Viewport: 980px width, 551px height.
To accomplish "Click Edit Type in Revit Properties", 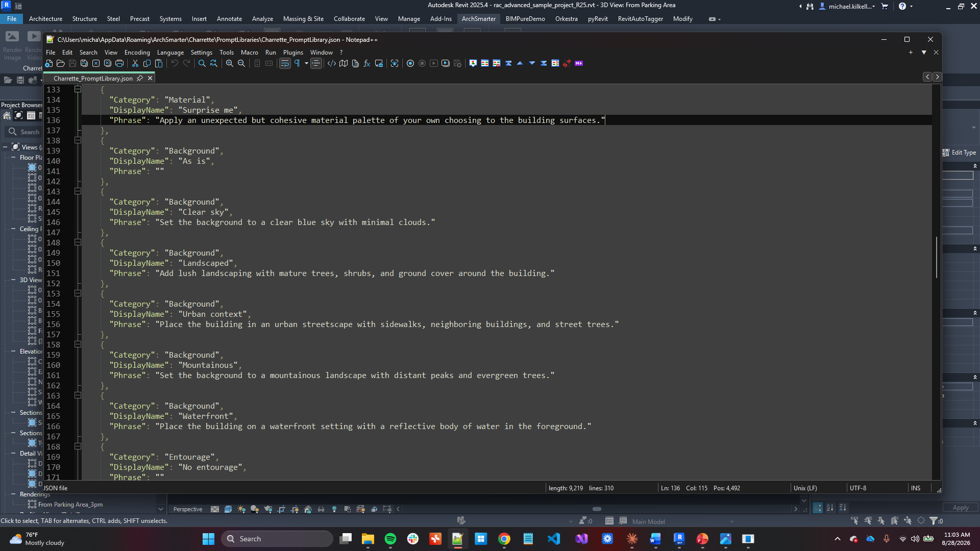I will 960,153.
